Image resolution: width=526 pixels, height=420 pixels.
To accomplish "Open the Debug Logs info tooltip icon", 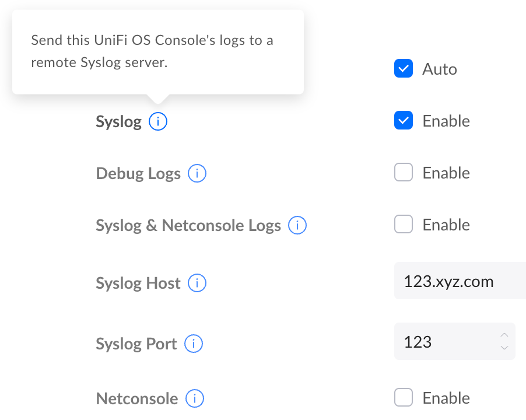I will click(197, 173).
